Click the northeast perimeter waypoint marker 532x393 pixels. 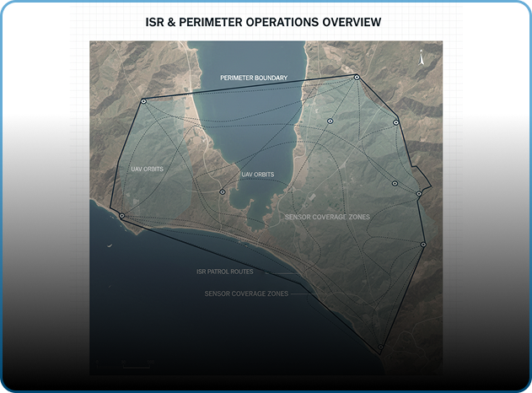coord(395,122)
